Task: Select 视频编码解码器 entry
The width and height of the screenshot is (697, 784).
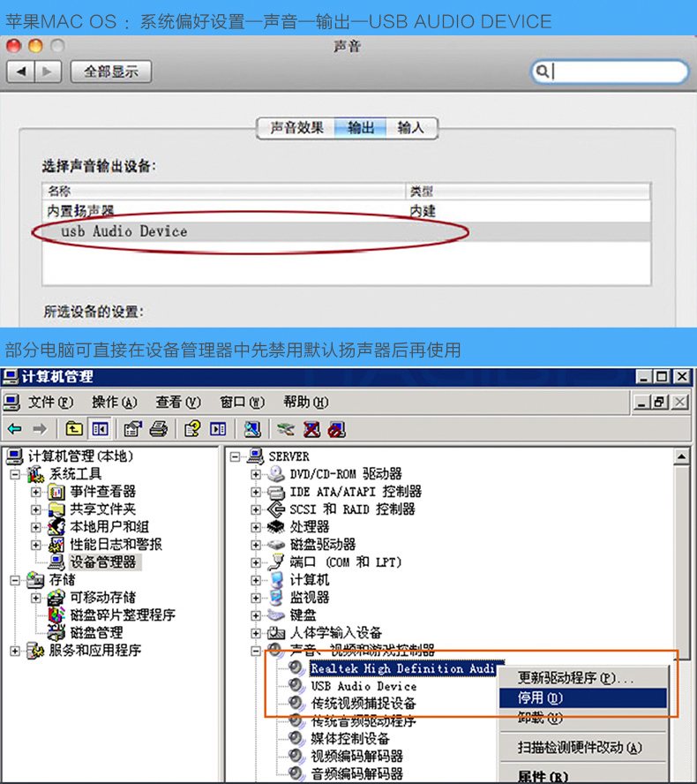Action: click(356, 756)
